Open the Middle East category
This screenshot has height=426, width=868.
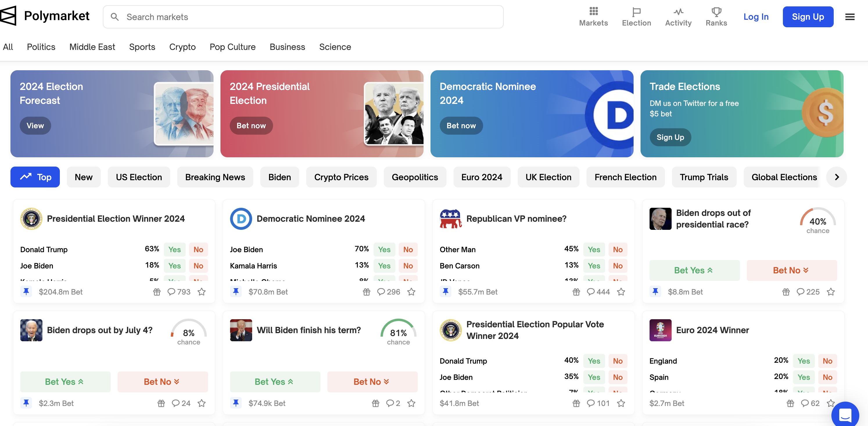tap(92, 47)
